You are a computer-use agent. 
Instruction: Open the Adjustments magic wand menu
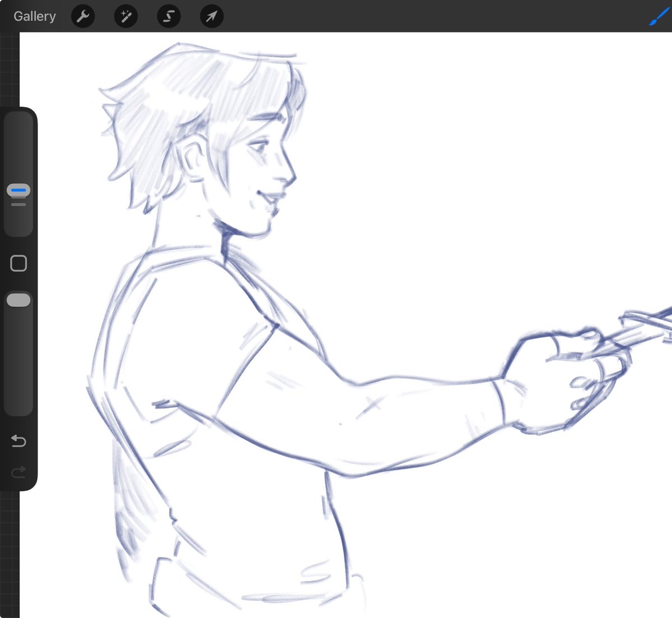[126, 16]
